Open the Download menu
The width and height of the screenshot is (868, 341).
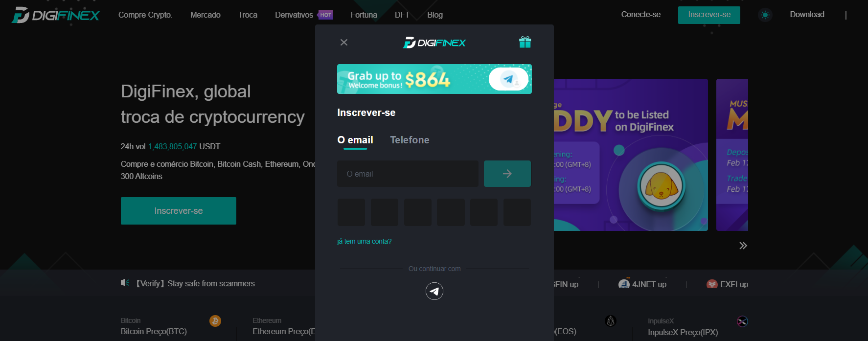coord(807,15)
